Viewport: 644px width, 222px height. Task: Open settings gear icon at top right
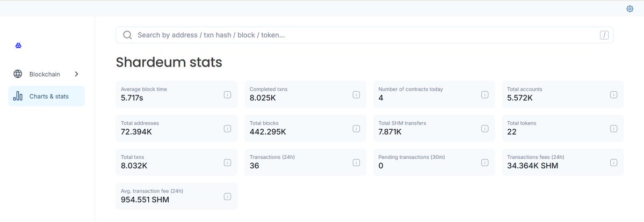pos(629,9)
